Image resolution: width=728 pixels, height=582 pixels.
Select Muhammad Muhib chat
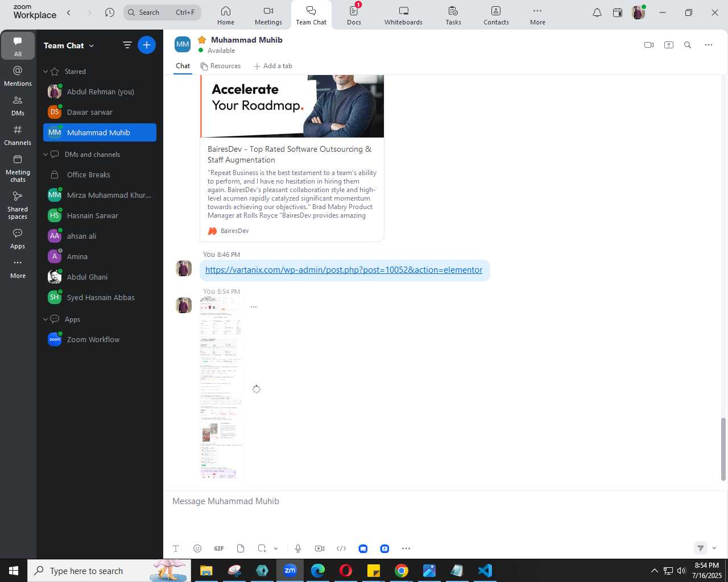point(100,132)
